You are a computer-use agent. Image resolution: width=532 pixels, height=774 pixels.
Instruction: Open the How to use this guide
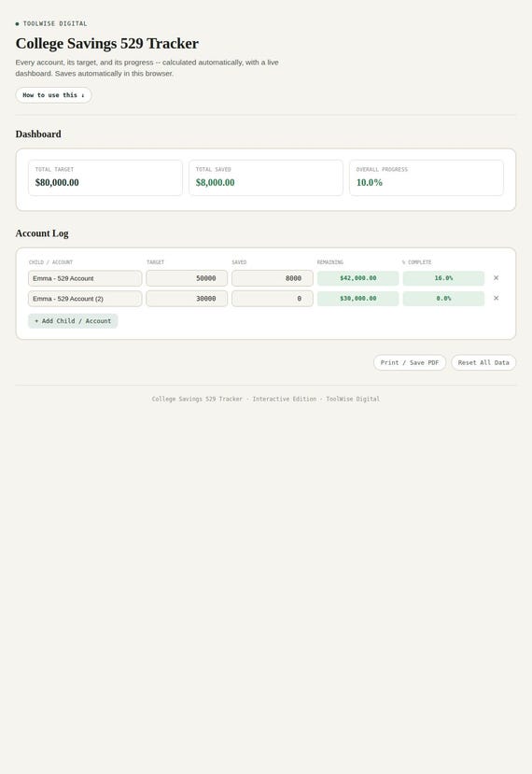53,95
